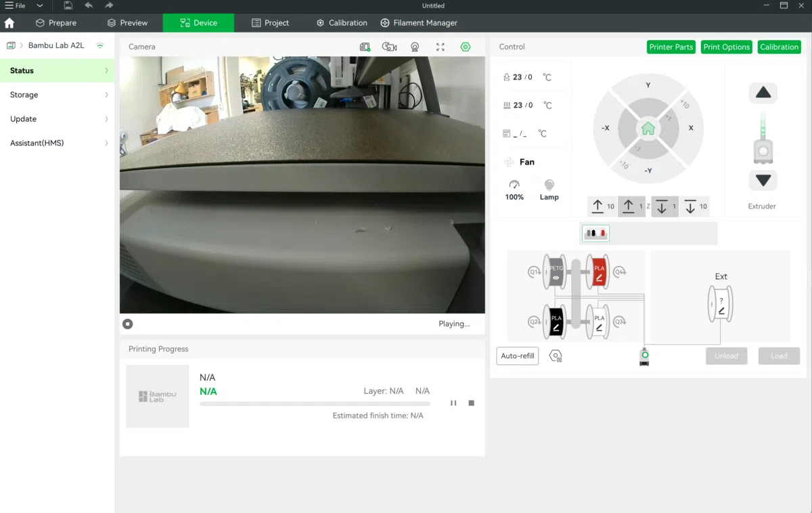Click the save icon in title bar
812x513 pixels.
(x=68, y=5)
